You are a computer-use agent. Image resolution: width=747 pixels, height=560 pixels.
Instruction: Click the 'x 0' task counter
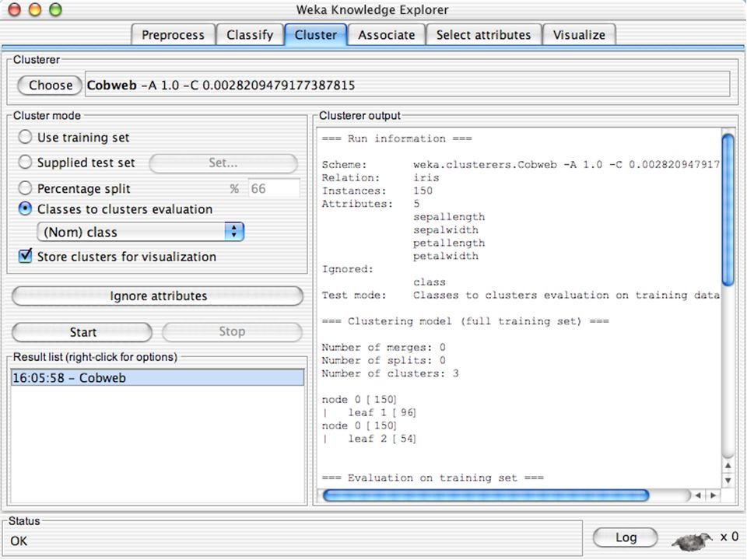point(729,537)
